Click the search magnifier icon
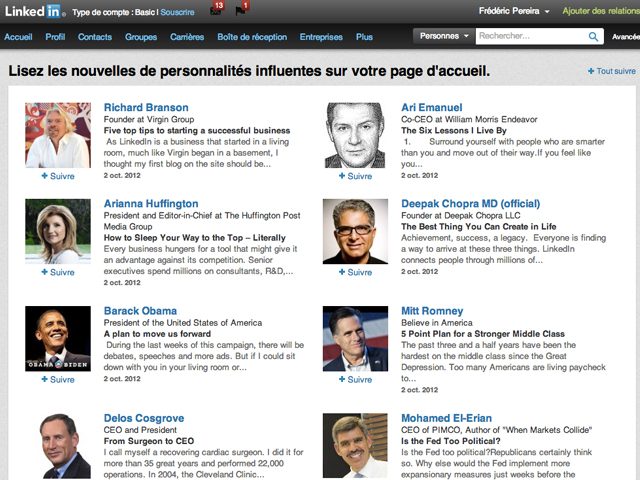This screenshot has height=480, width=640. point(593,36)
